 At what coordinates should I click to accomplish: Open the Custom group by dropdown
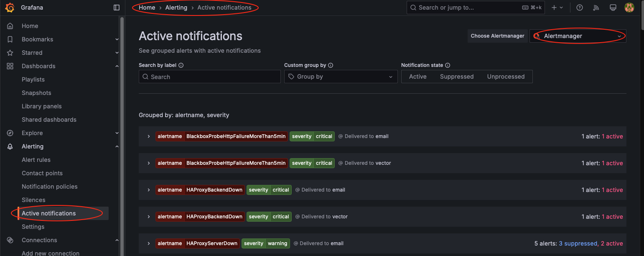click(341, 77)
